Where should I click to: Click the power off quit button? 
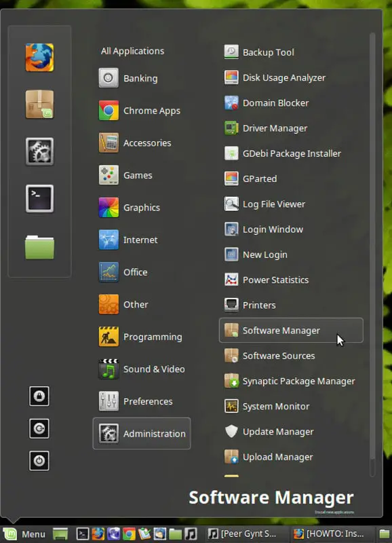click(39, 461)
